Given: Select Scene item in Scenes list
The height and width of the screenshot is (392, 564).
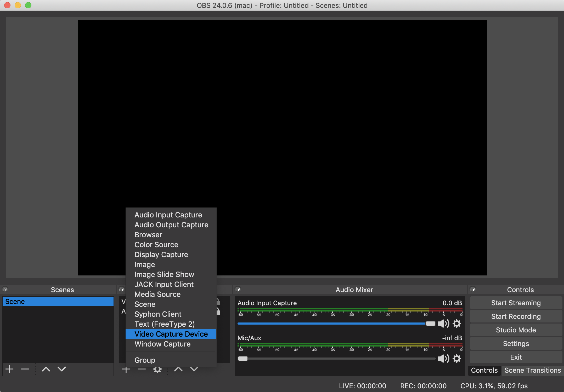Looking at the screenshot, I should [x=58, y=302].
